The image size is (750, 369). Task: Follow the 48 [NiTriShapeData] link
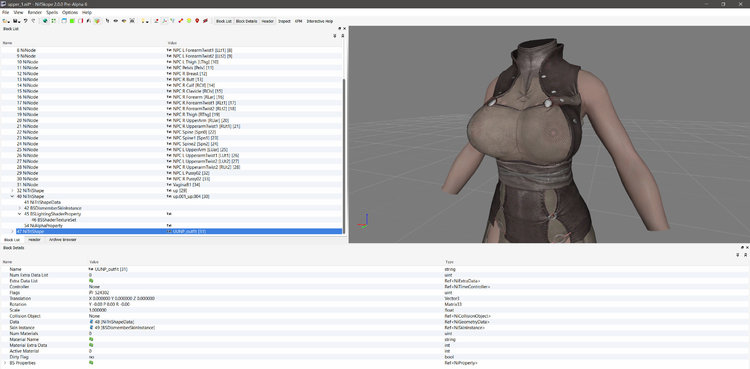click(x=114, y=322)
